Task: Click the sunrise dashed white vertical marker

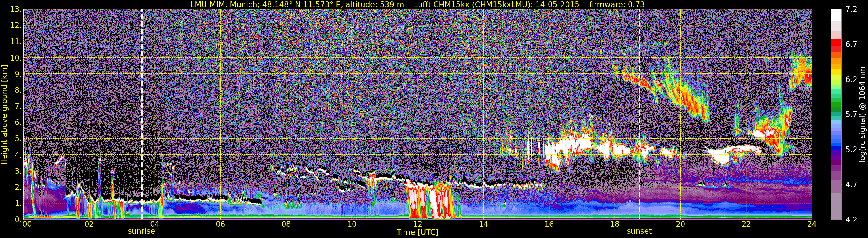Action: tap(142, 114)
